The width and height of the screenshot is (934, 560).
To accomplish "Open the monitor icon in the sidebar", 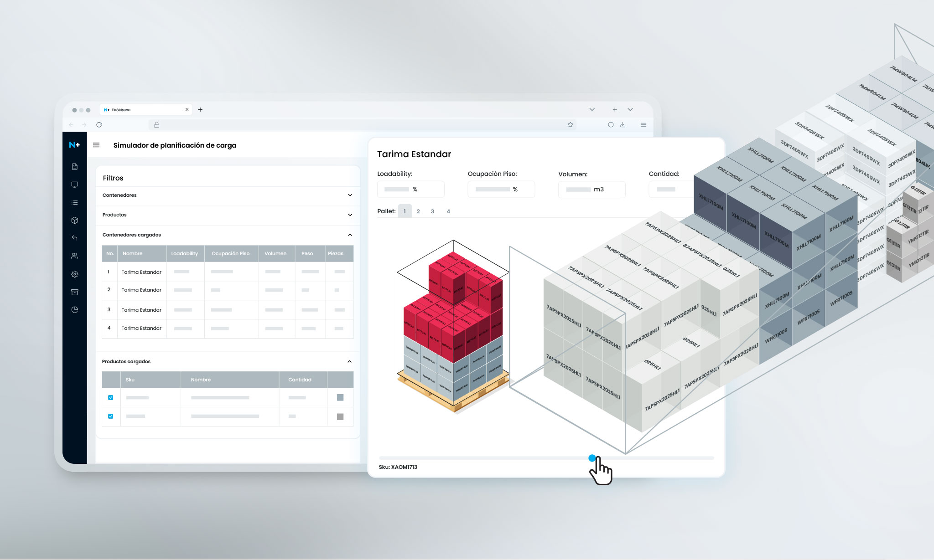I will pos(75,185).
